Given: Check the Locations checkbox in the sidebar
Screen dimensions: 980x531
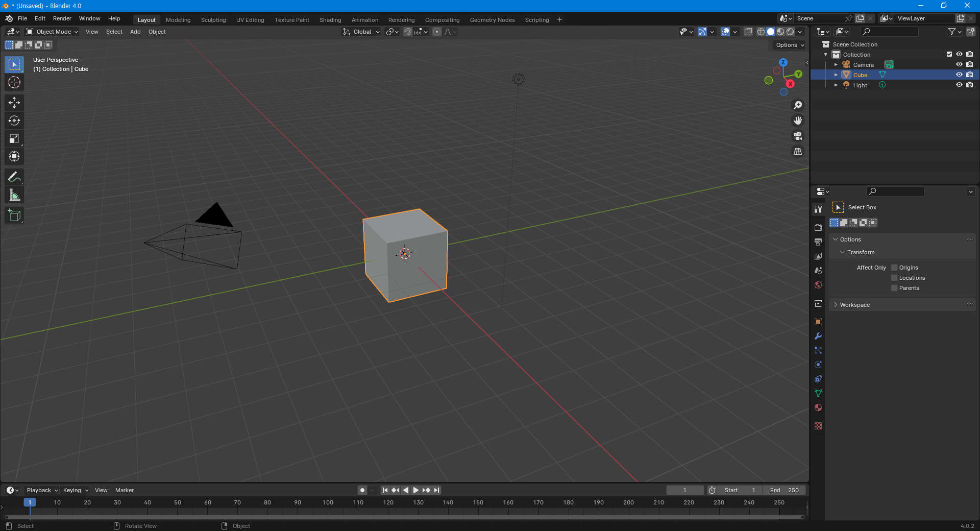Looking at the screenshot, I should tap(894, 278).
